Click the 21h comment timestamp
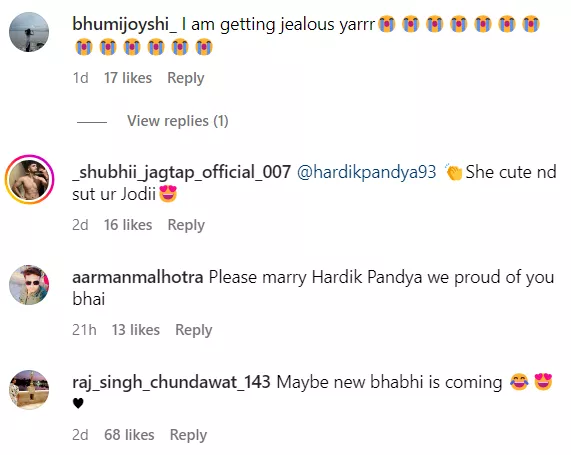Image resolution: width=571 pixels, height=455 pixels. tap(84, 330)
